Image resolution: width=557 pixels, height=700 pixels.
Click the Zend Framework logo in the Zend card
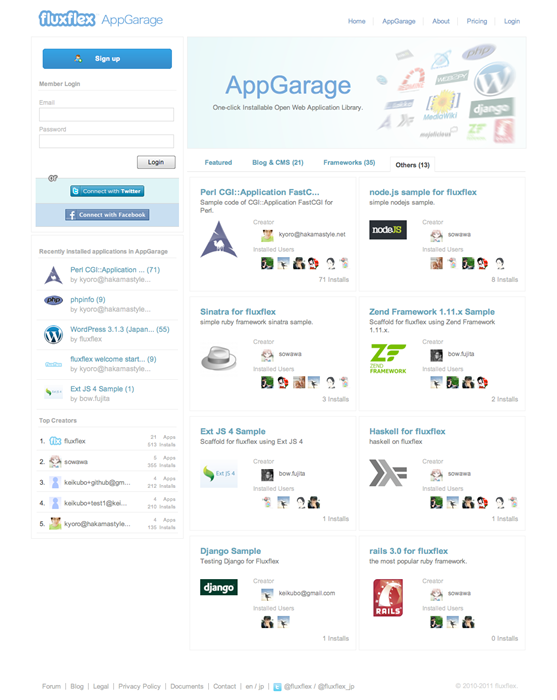tap(388, 358)
